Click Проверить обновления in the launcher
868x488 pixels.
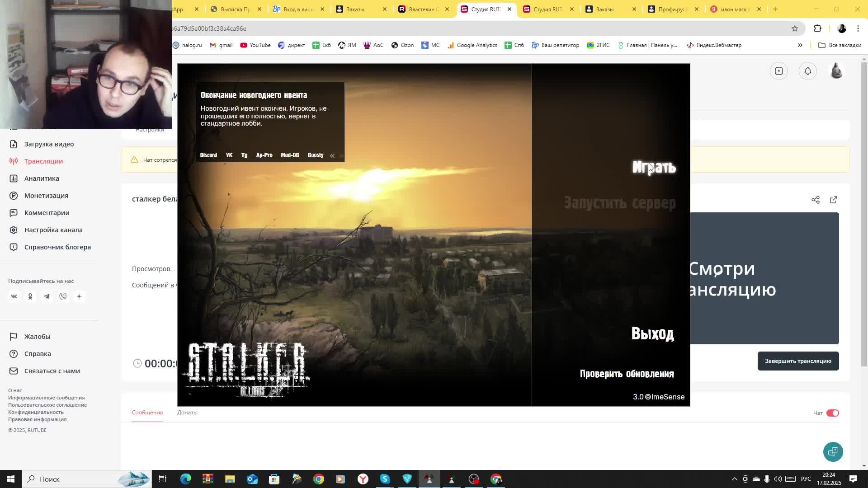pos(627,374)
